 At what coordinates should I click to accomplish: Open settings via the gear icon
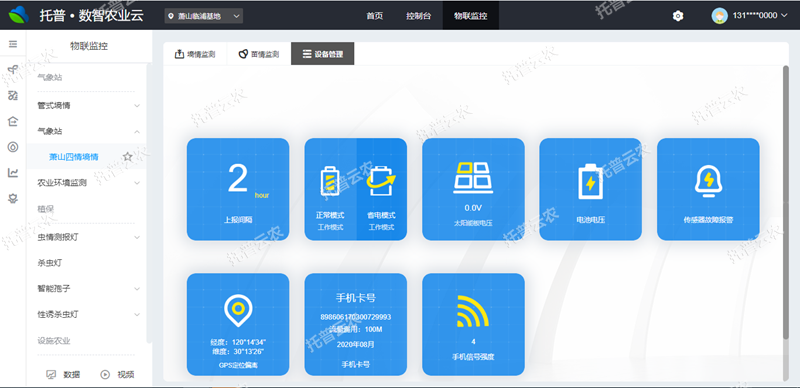point(678,16)
